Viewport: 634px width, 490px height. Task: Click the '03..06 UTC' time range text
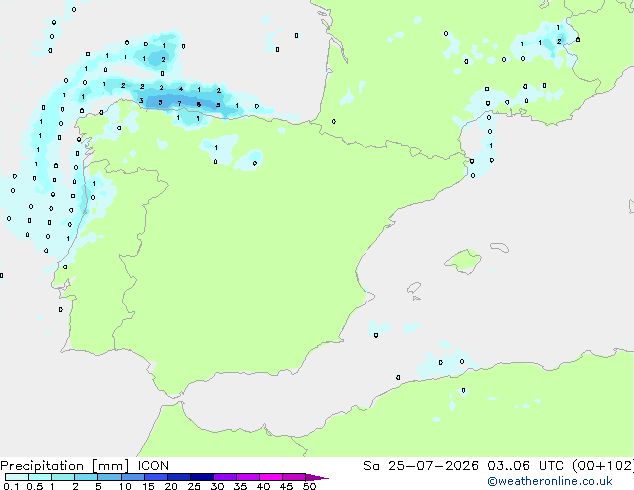[x=525, y=466]
